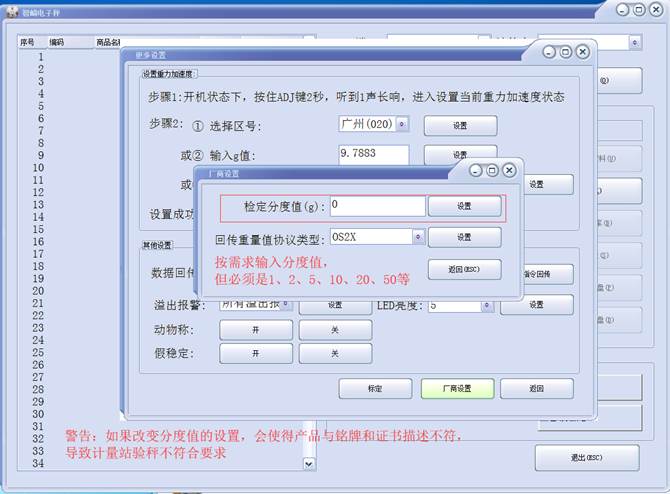This screenshot has height=494, width=670.
Task: Close the 更多设置 dialog
Action: pos(582,52)
